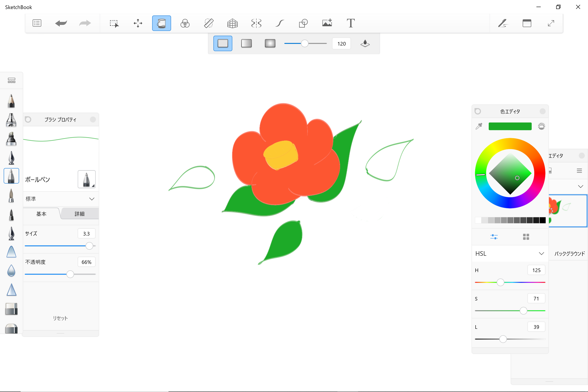Click the サイズ slider track
This screenshot has height=392, width=588.
coord(60,246)
